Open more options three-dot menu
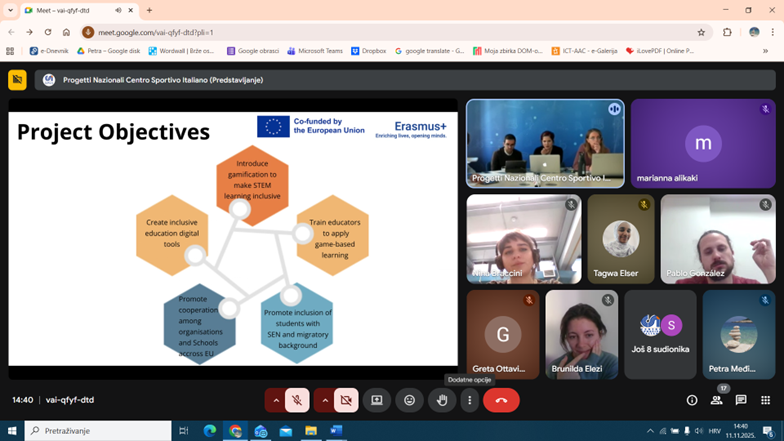The image size is (784, 441). [469, 400]
